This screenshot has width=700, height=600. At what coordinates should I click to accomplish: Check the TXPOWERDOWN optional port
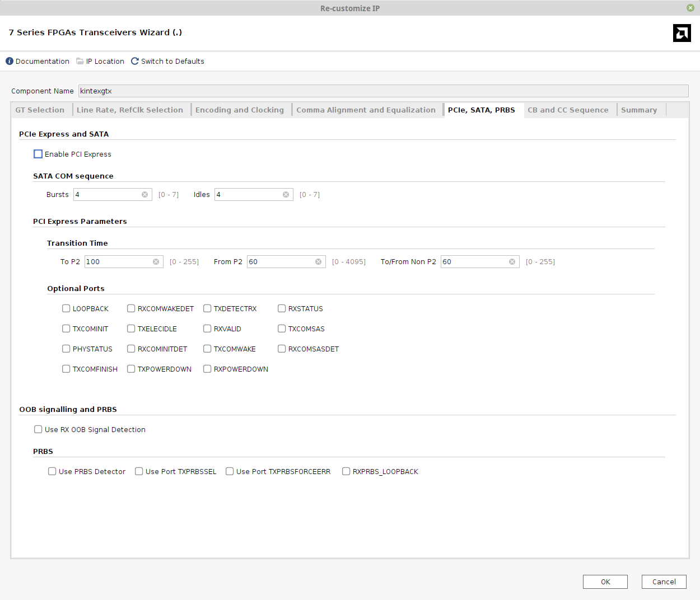pyautogui.click(x=130, y=369)
